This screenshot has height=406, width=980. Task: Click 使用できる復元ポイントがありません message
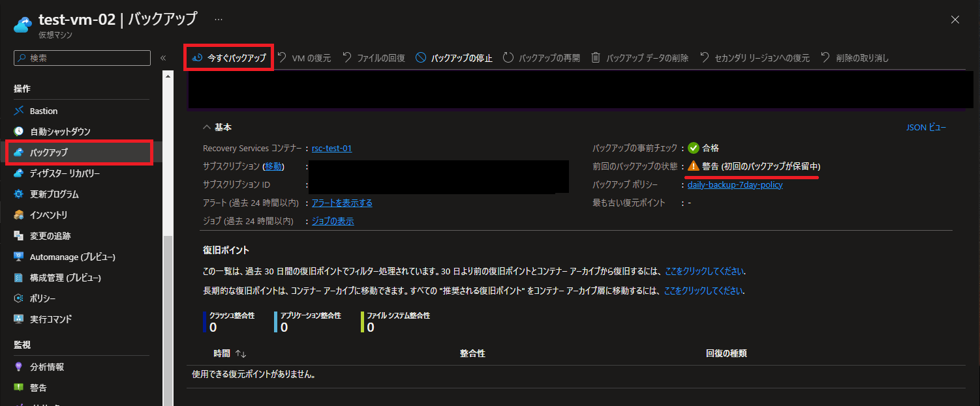pos(254,375)
